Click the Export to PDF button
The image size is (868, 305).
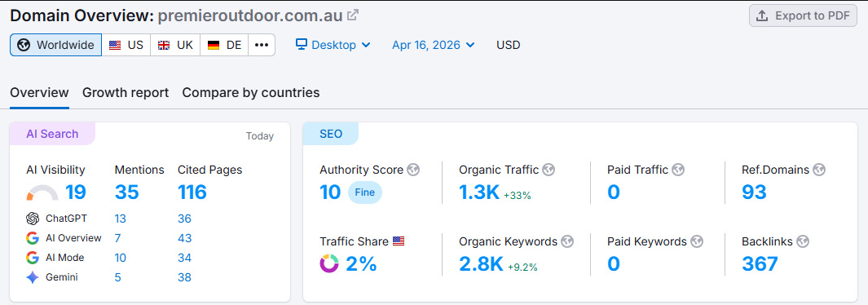coord(803,15)
